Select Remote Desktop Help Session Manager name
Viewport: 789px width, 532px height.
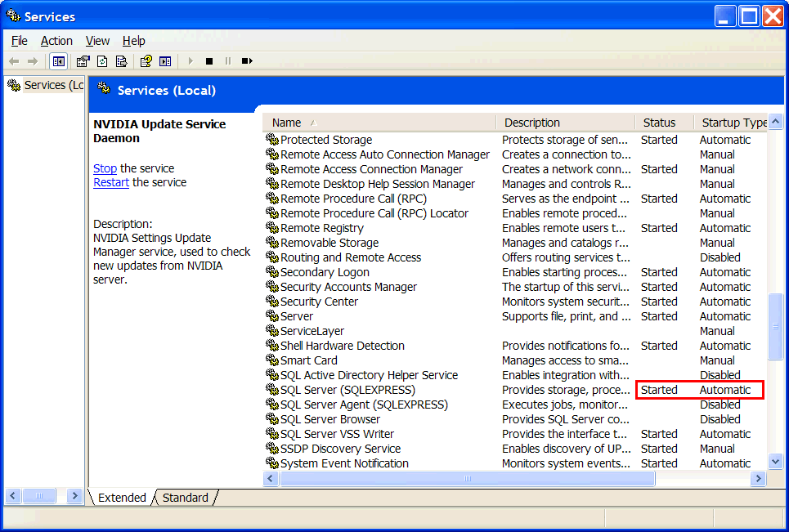(x=378, y=184)
